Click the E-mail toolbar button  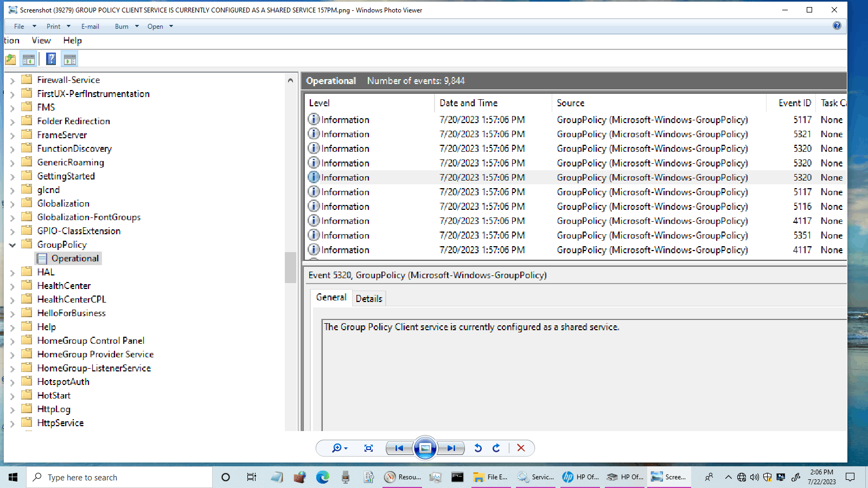click(x=90, y=26)
